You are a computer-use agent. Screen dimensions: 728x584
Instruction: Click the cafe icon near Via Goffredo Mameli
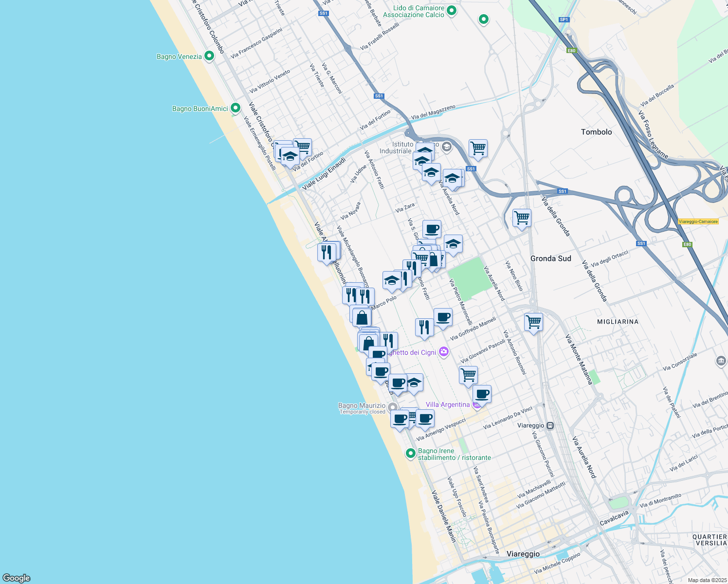pos(443,318)
